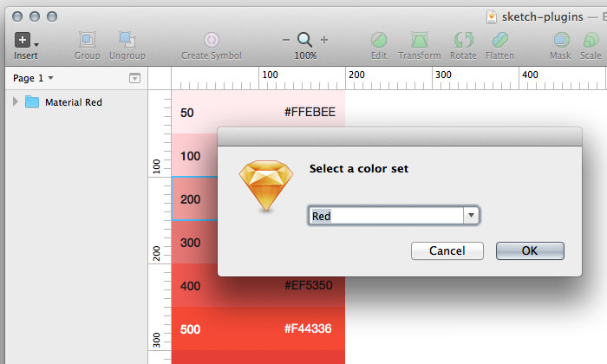607x364 pixels.
Task: Click the Cancel button
Action: coord(447,250)
